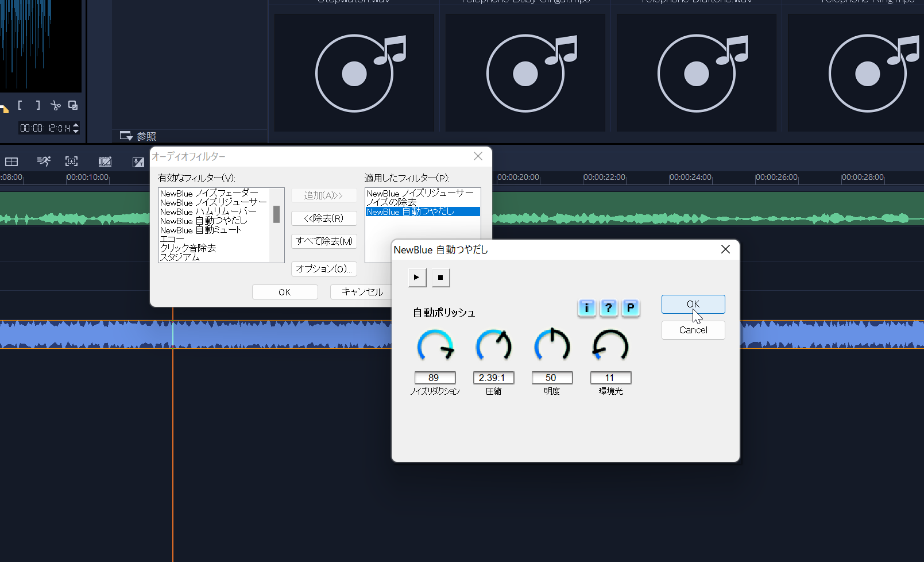Select the Telephone Ring audio thumbnail

click(x=856, y=73)
